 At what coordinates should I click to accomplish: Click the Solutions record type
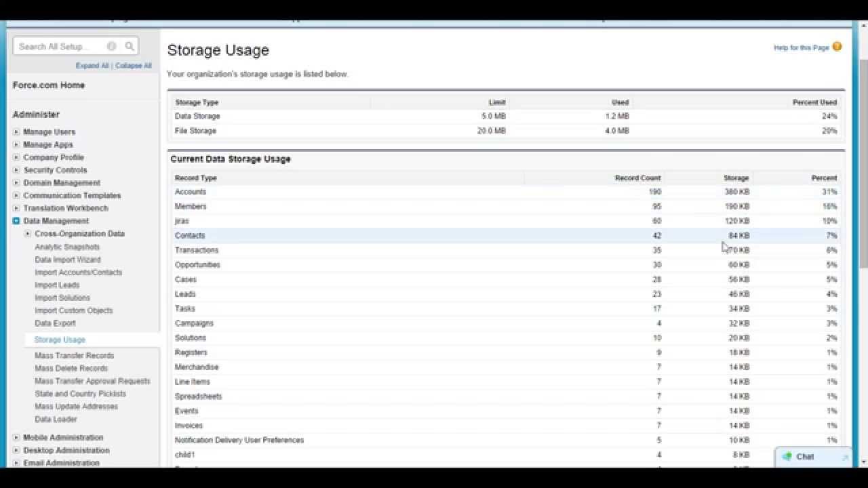tap(191, 338)
